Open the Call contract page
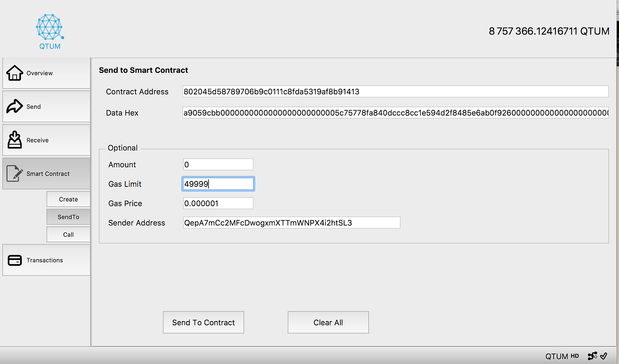The image size is (619, 364). (68, 234)
